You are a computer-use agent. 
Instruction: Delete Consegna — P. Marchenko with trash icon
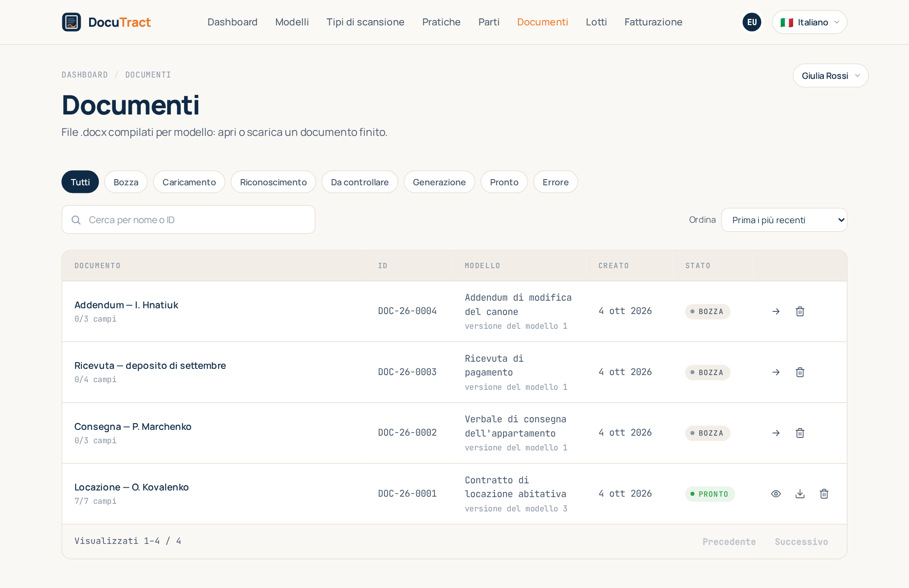(800, 433)
